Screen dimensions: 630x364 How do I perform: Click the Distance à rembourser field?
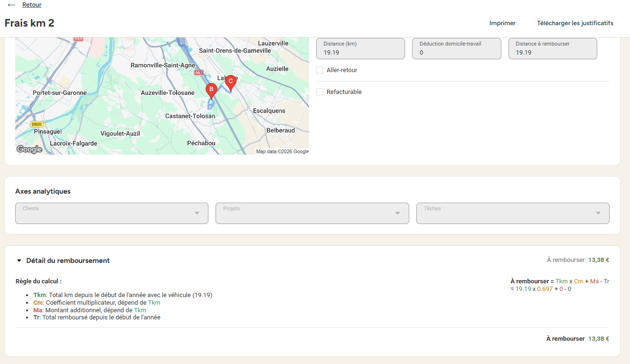click(x=553, y=48)
